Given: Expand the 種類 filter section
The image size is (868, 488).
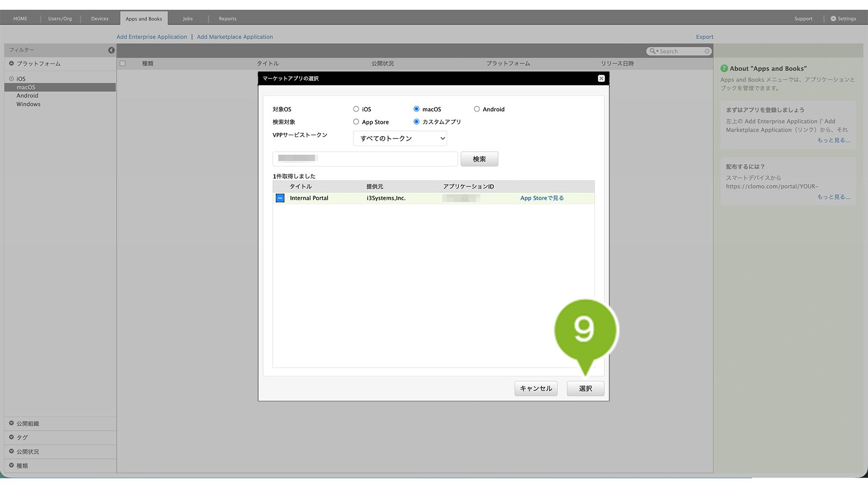Looking at the screenshot, I should click(11, 466).
